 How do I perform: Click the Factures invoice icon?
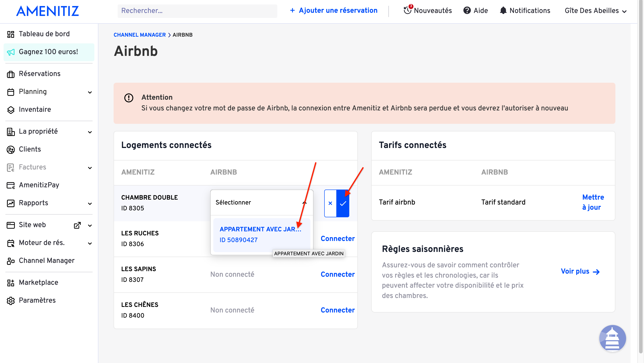[11, 168]
